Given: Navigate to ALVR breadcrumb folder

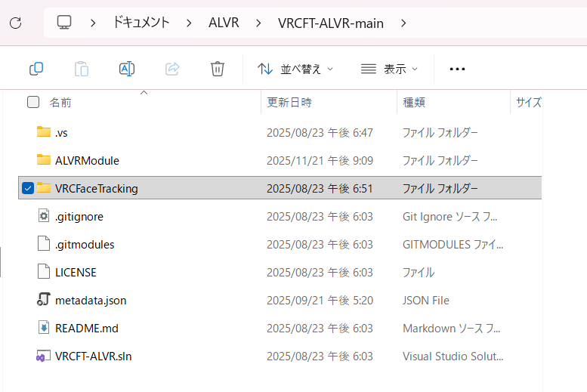Looking at the screenshot, I should pyautogui.click(x=224, y=23).
